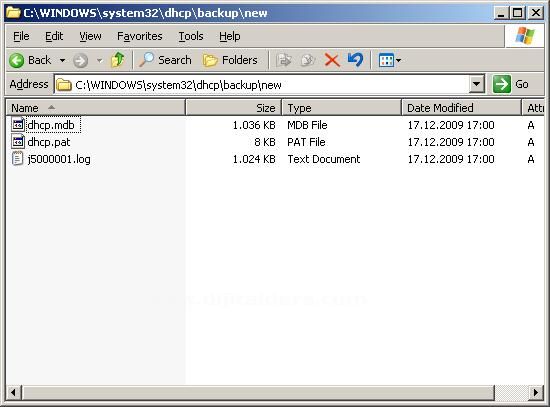550x407 pixels.
Task: Select the dhcp.pat file
Action: click(48, 142)
